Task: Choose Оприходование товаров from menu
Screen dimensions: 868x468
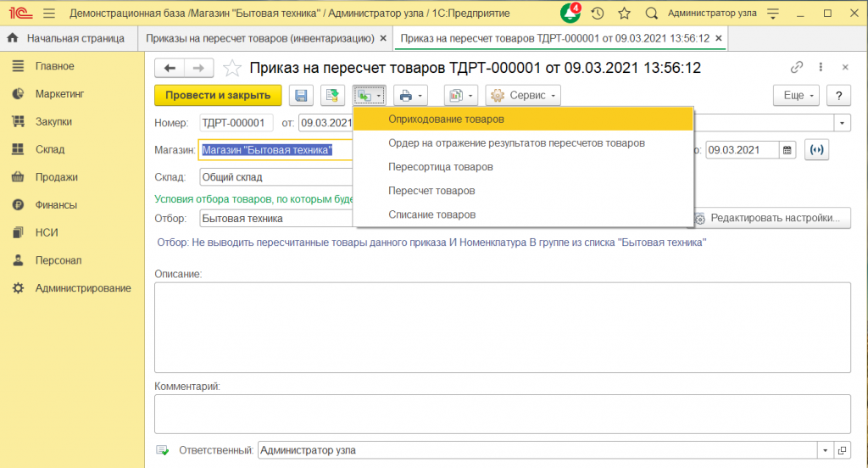Action: [x=523, y=119]
